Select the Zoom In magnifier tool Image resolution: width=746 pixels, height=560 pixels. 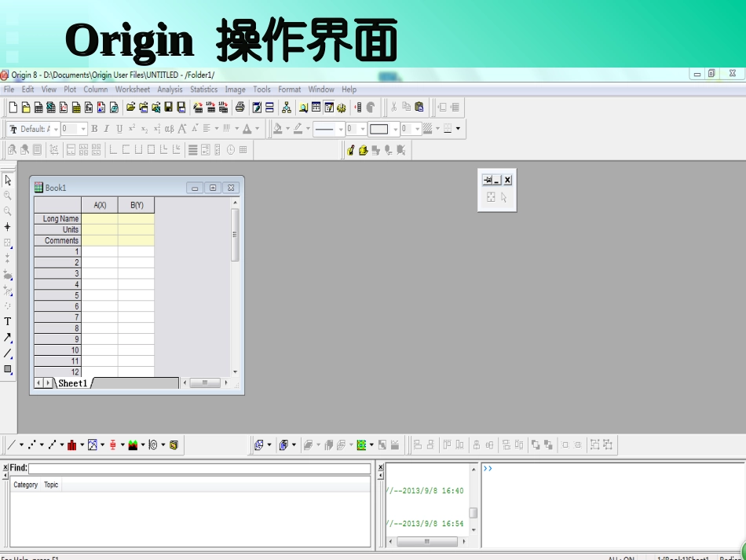coord(8,196)
